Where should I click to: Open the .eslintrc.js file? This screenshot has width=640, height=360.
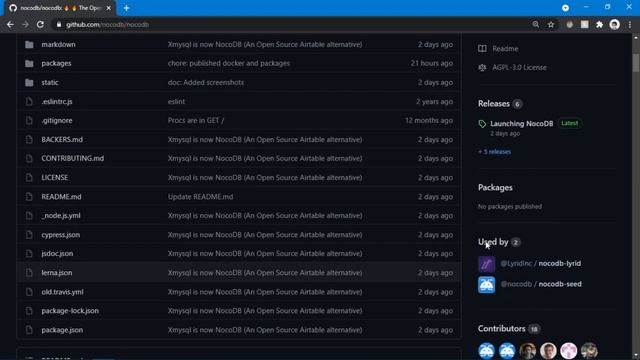click(x=57, y=101)
